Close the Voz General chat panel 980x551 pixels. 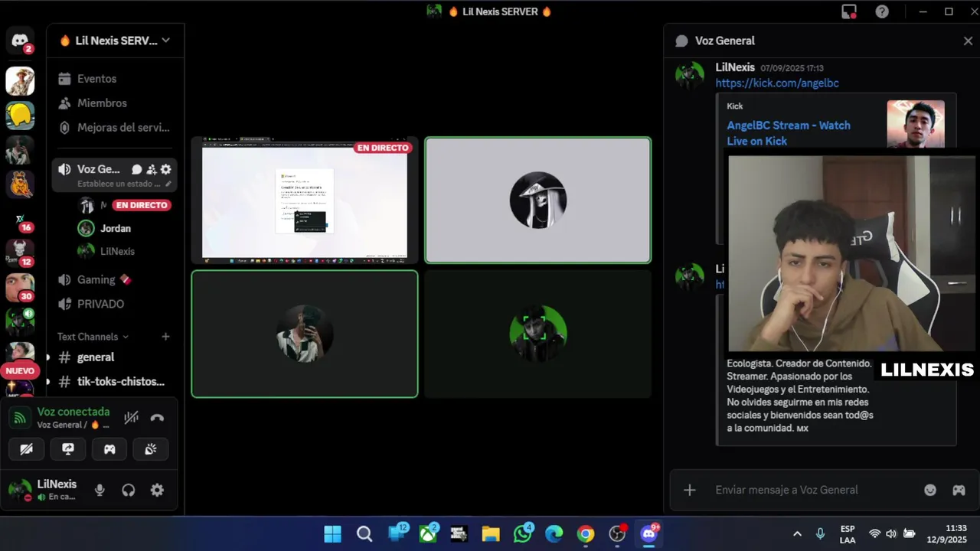[968, 41]
